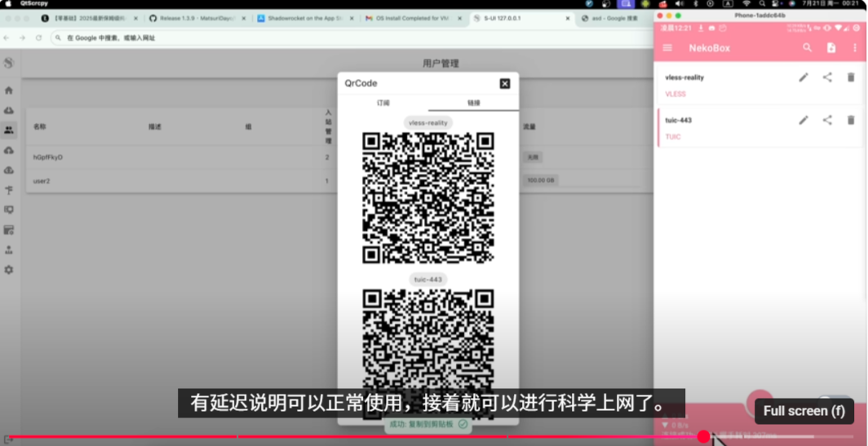This screenshot has height=446, width=868.
Task: Edit the vless-reality profile
Action: point(804,77)
